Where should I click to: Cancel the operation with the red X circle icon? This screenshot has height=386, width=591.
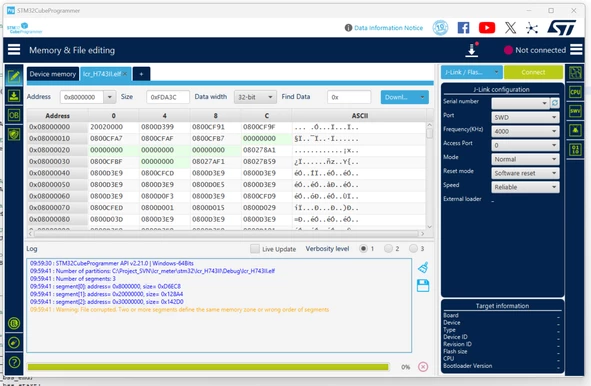tap(423, 366)
